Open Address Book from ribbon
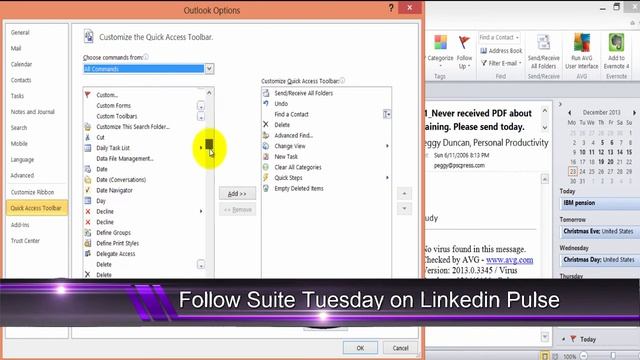Viewport: 640px width, 360px height. tap(501, 51)
